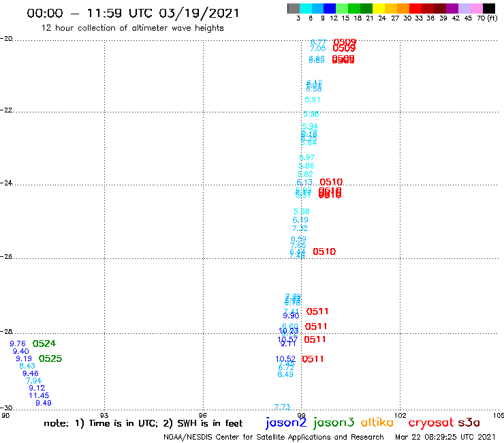Screen dimensions: 504x443
Task: Choose the pink swatch in the color legend
Action: coord(477,8)
